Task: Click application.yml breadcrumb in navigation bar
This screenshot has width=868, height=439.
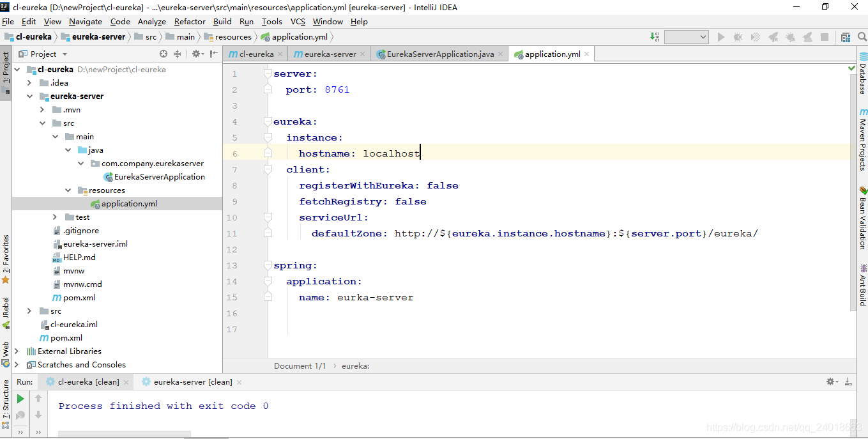Action: coord(294,36)
